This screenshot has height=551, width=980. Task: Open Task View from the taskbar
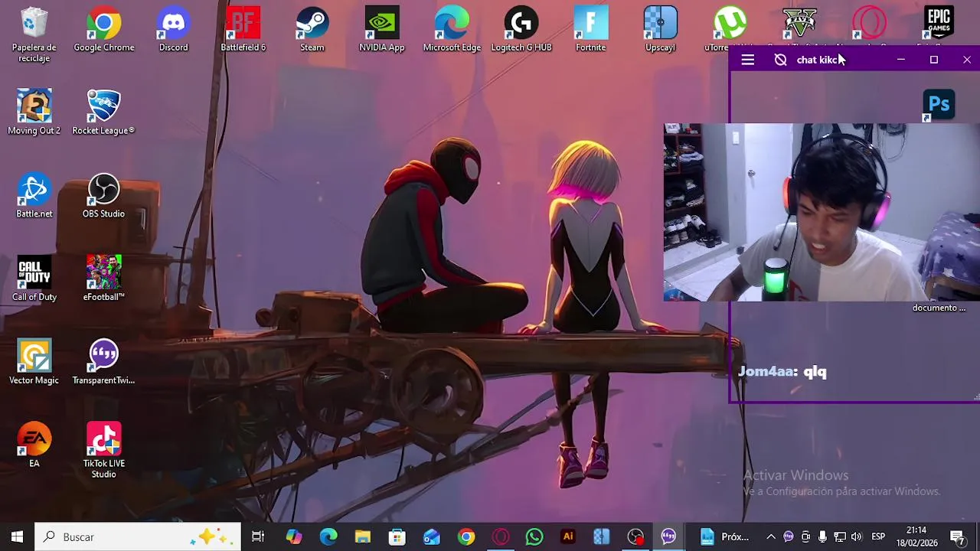[258, 537]
